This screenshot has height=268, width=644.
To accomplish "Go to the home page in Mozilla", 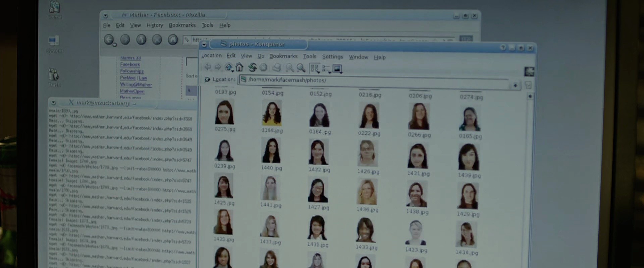I will [x=173, y=40].
